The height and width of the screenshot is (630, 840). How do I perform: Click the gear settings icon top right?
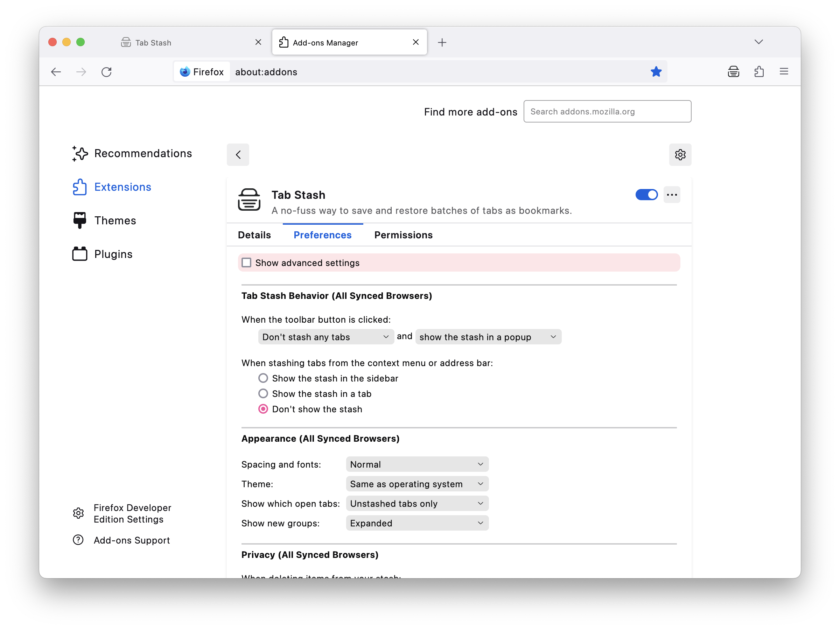(680, 154)
